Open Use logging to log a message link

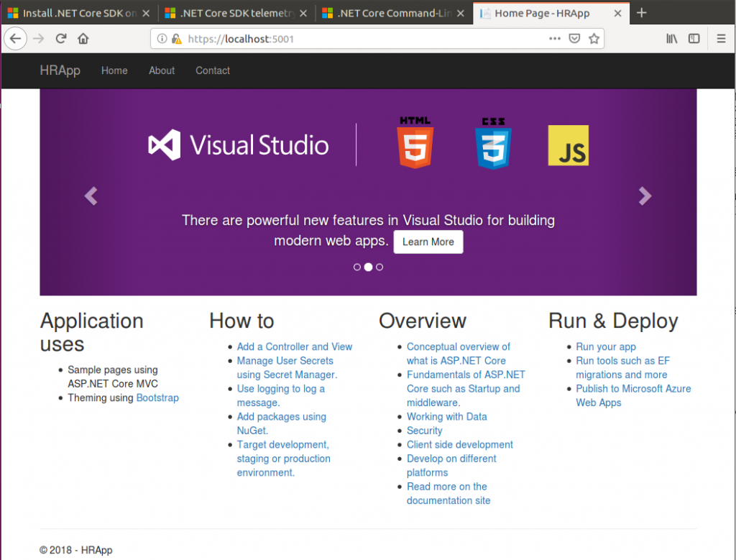(x=281, y=395)
